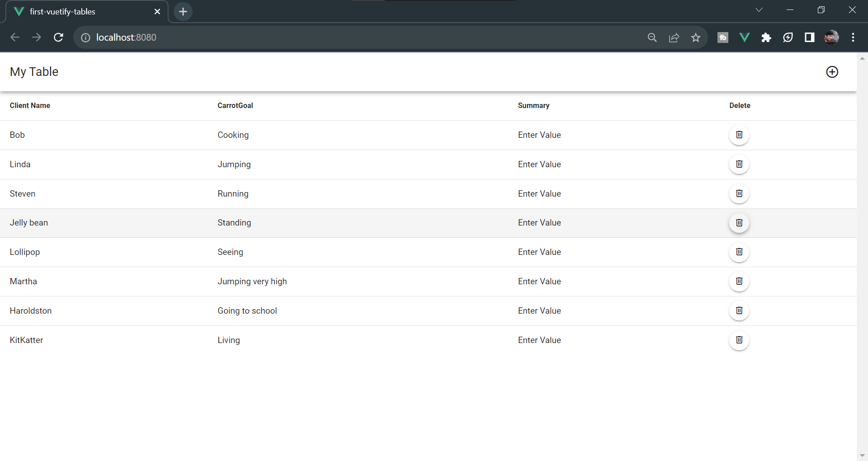Open the tab search dropdown arrow
The image size is (868, 461).
click(759, 9)
